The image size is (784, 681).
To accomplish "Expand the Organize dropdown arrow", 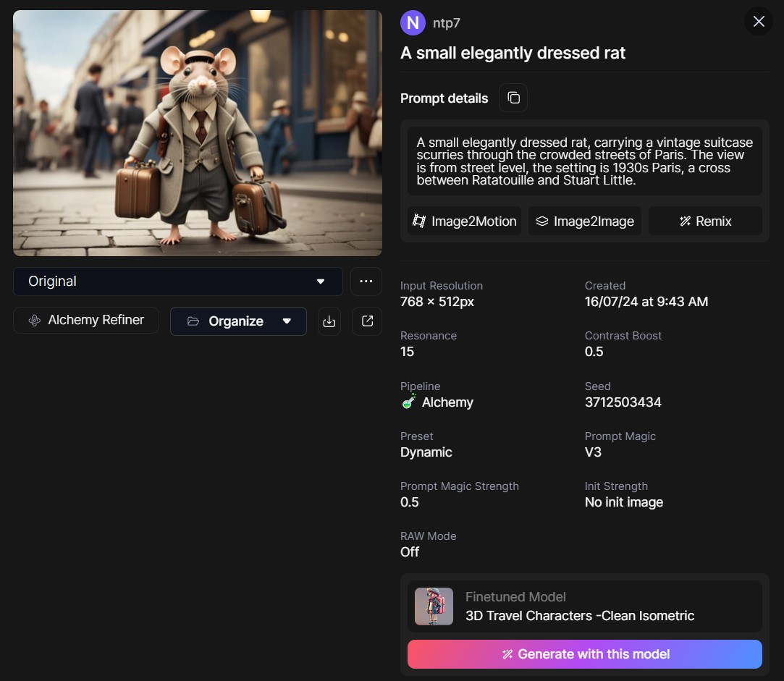I will [x=287, y=321].
